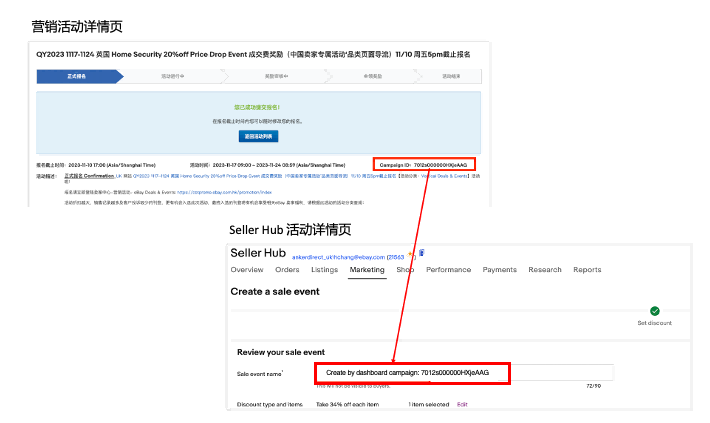Select the Marketing tab
This screenshot has height=423, width=710.
tap(367, 269)
